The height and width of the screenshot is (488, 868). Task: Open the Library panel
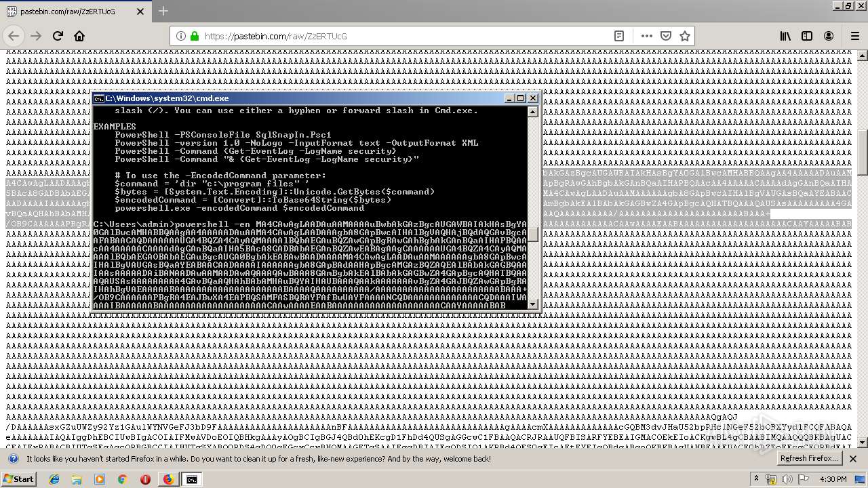coord(785,36)
